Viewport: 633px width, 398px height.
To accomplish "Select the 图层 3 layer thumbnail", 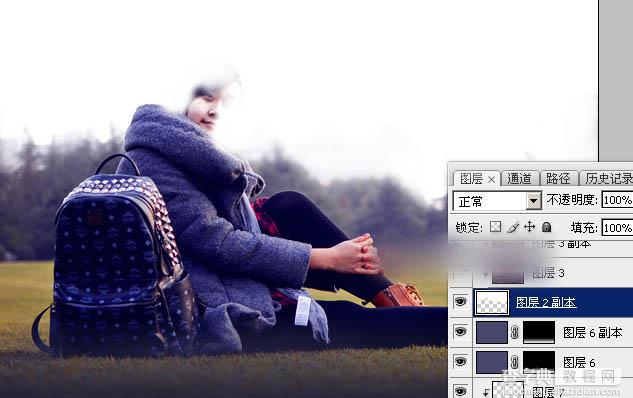I will (507, 273).
